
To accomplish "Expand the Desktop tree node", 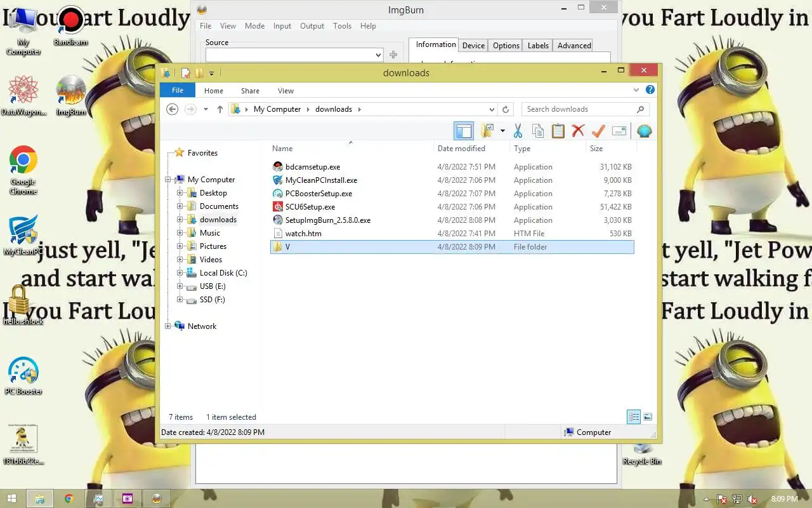I will pos(180,193).
